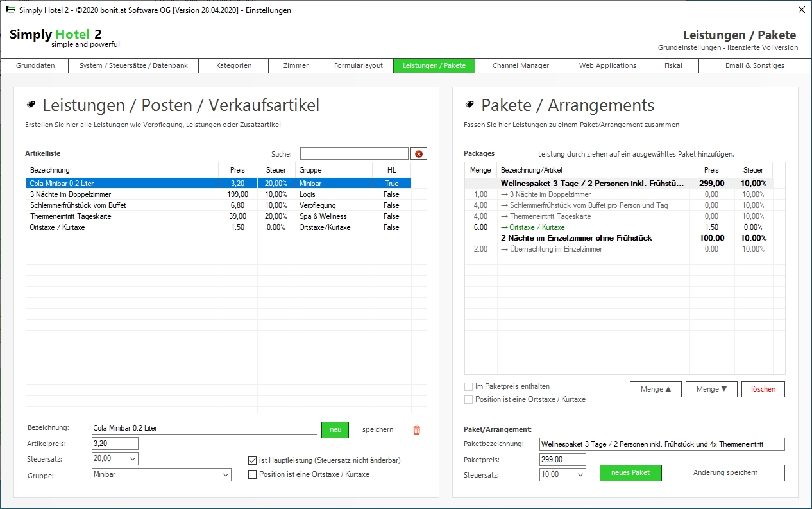Click the green 'neu' button
This screenshot has height=509, width=812.
(335, 430)
